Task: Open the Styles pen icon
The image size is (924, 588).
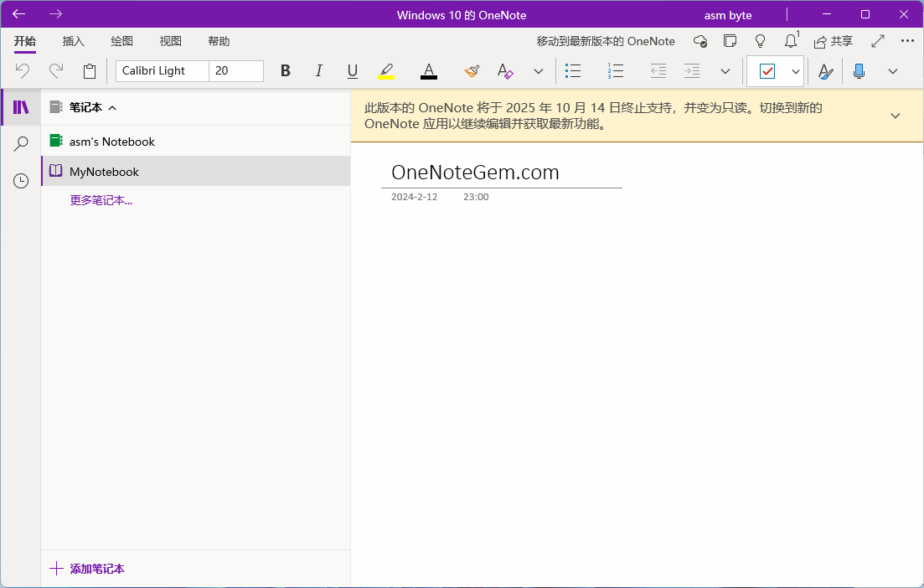Action: (826, 71)
